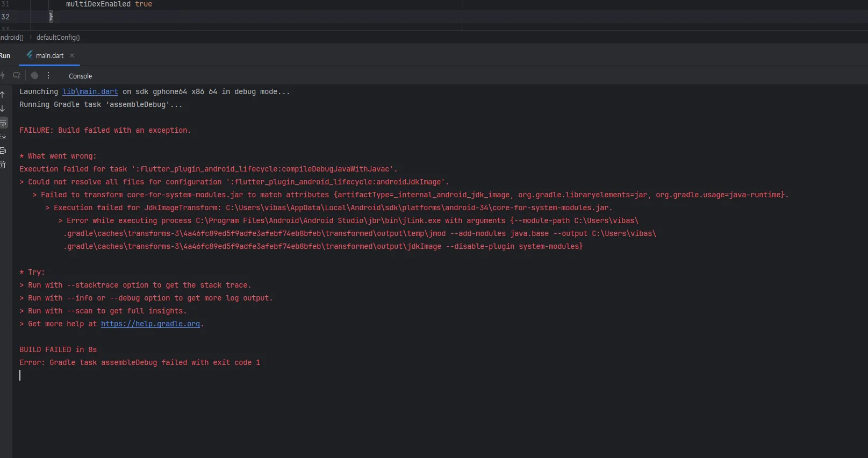The height and width of the screenshot is (458, 868).
Task: Click the down-arrow stack trace icon
Action: (x=3, y=109)
